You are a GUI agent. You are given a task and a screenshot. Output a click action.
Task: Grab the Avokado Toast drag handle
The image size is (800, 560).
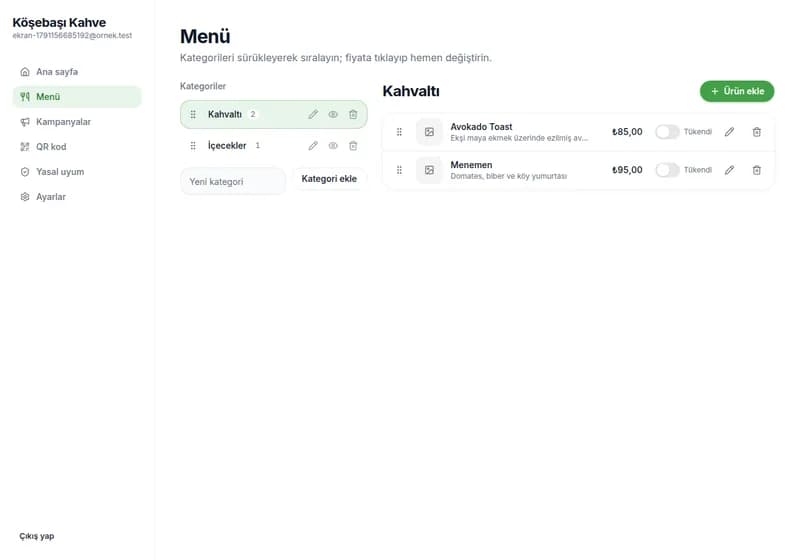click(399, 132)
